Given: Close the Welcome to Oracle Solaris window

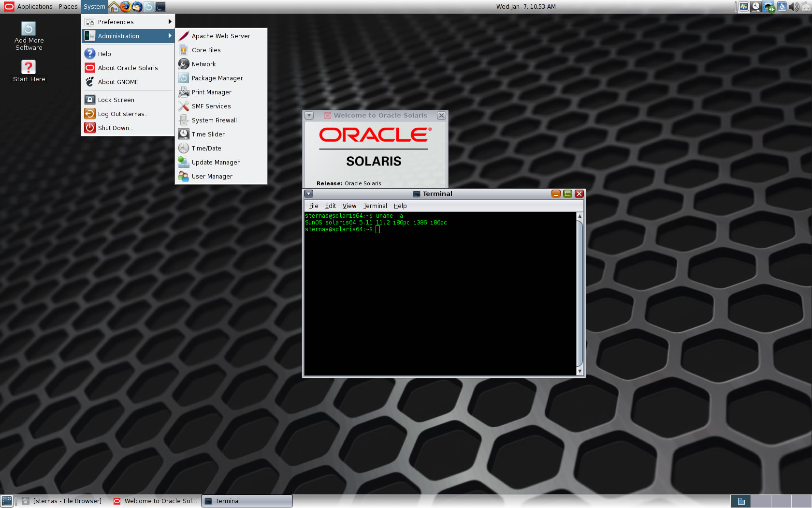Looking at the screenshot, I should (x=441, y=116).
